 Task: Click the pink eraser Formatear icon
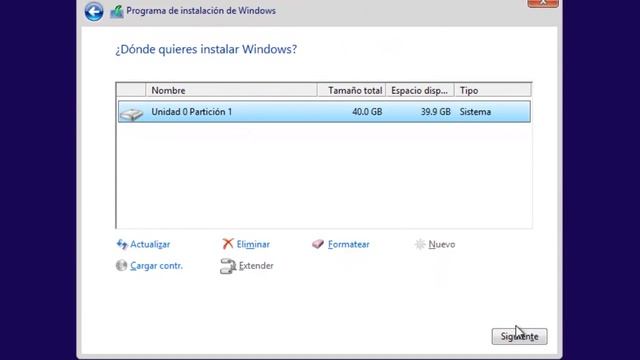[x=318, y=244]
